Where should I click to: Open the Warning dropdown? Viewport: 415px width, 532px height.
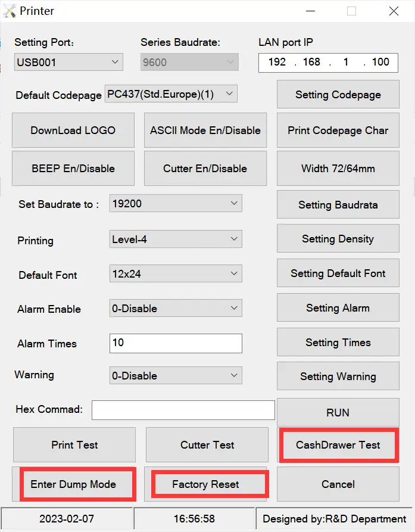[x=176, y=376]
